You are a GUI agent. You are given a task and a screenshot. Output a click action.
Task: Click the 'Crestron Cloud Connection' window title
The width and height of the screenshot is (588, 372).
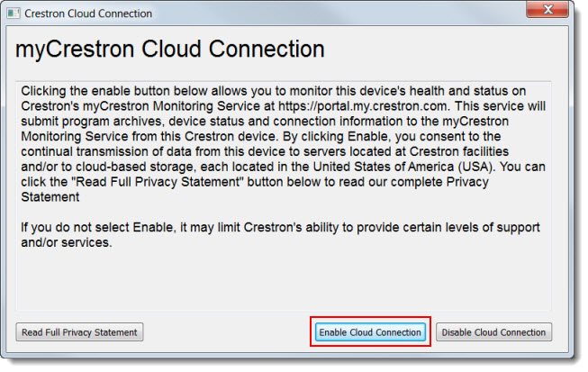[88, 14]
